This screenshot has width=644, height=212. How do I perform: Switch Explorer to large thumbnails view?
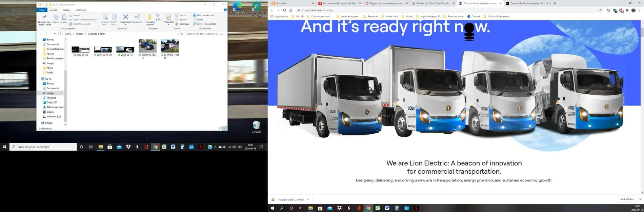[224, 128]
